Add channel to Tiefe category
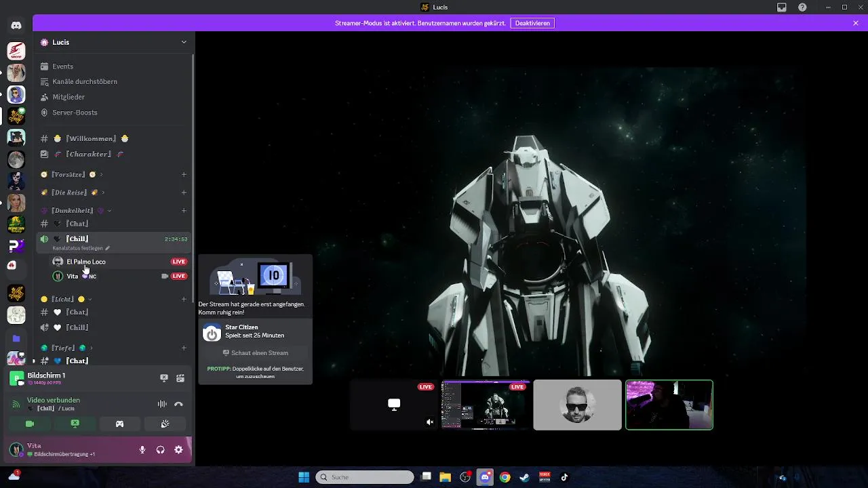868x488 pixels. coord(184,348)
